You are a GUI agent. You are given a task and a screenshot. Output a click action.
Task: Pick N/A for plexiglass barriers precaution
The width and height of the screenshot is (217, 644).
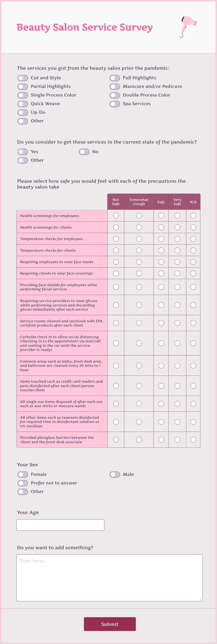click(193, 439)
